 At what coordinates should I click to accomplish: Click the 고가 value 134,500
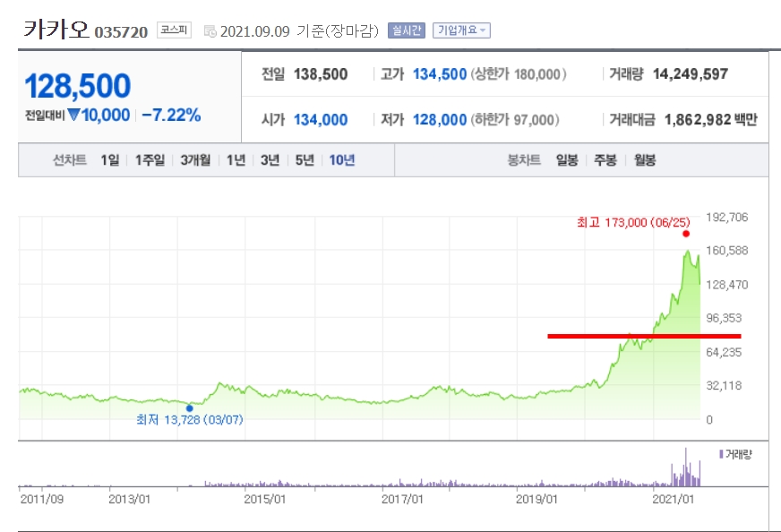pos(439,74)
